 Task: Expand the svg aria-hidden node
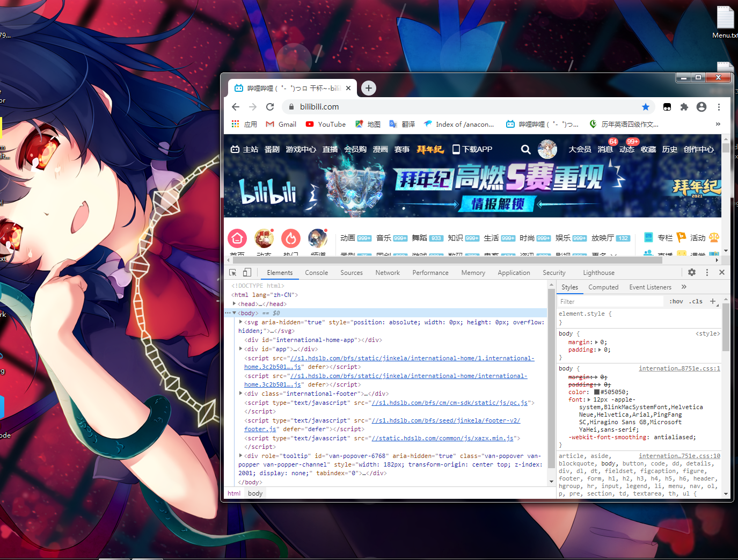pyautogui.click(x=241, y=322)
